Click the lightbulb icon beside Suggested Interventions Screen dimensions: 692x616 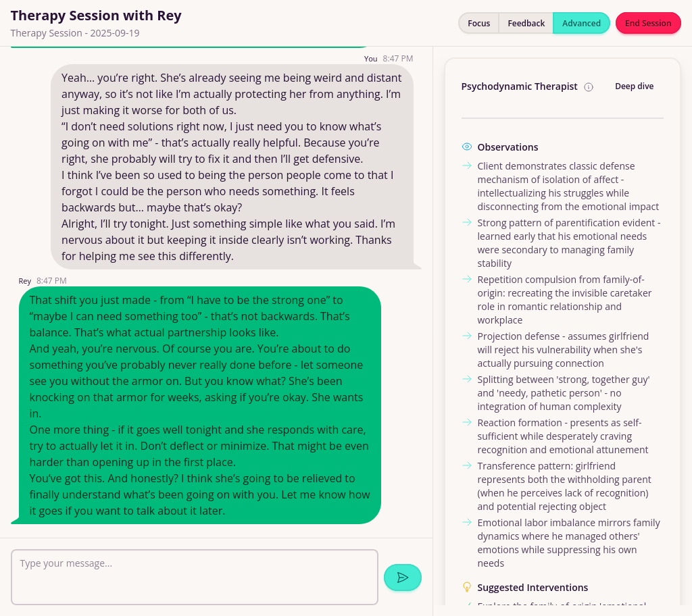(466, 587)
